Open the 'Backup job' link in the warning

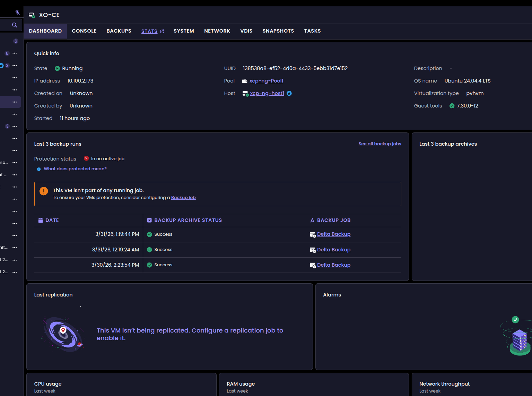[x=183, y=198]
